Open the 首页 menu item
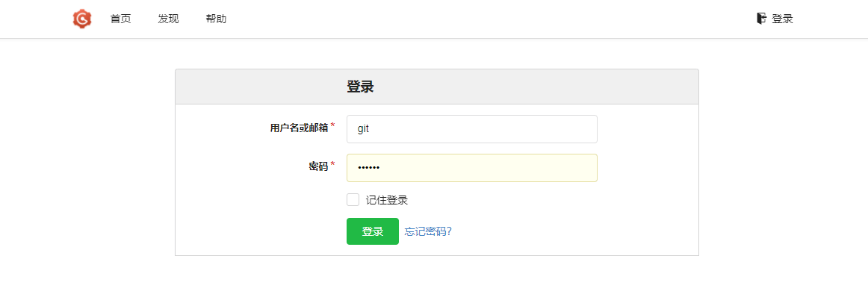Screen dimensions: 868x300 (120, 19)
